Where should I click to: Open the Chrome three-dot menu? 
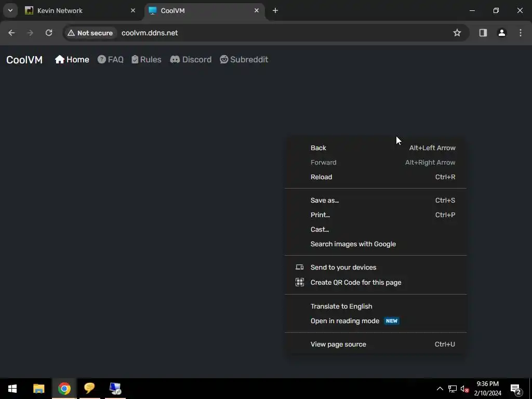point(521,33)
